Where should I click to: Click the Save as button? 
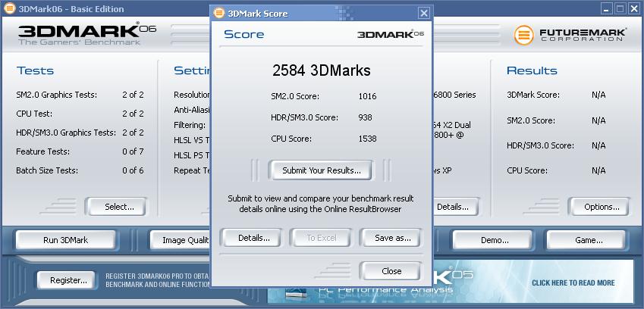(392, 238)
